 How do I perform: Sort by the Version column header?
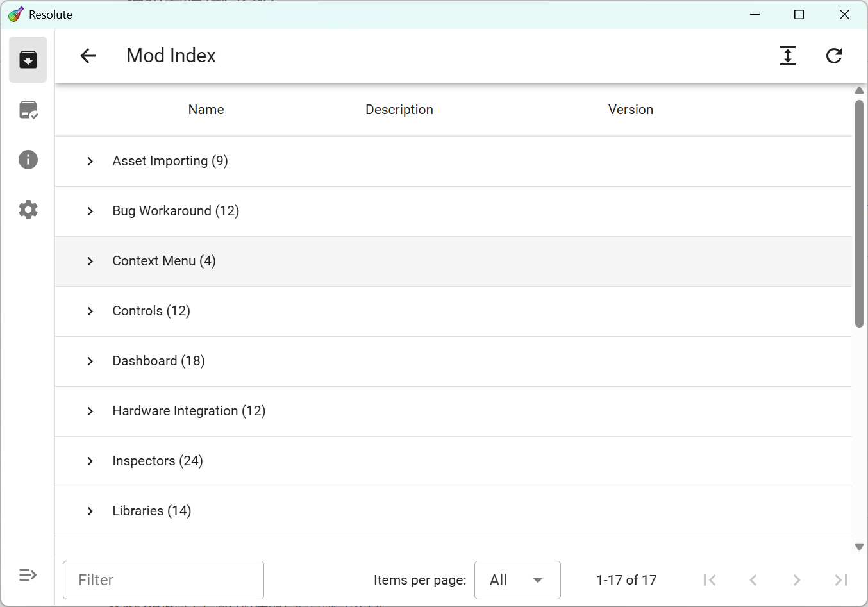point(630,110)
